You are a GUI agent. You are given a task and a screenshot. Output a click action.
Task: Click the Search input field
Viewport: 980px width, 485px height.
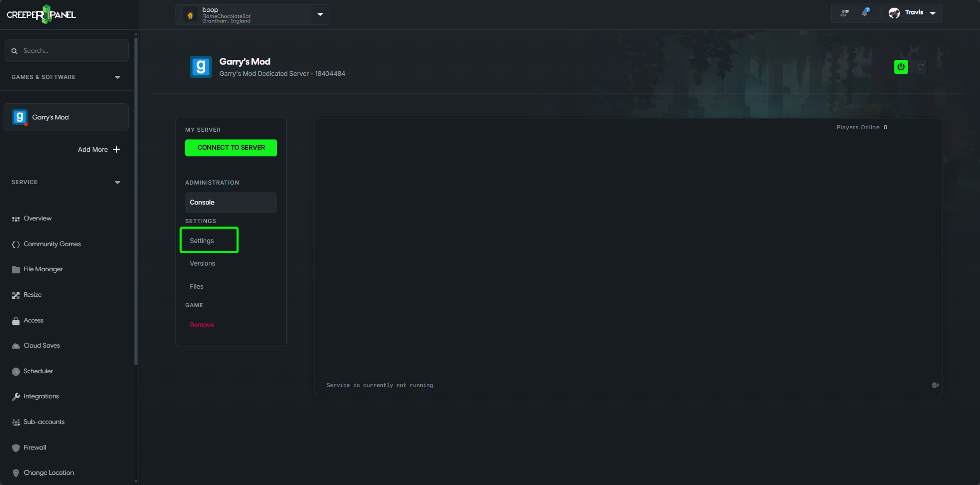[67, 51]
